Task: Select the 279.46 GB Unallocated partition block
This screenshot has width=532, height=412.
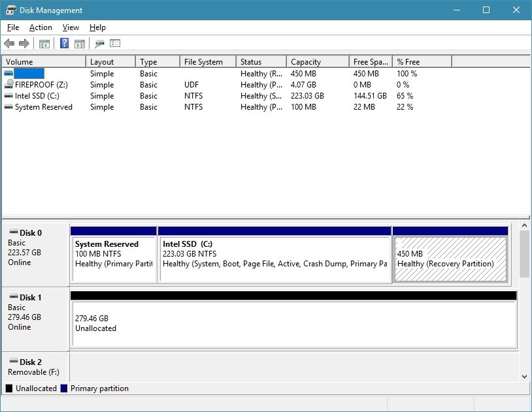Action: tap(288, 320)
